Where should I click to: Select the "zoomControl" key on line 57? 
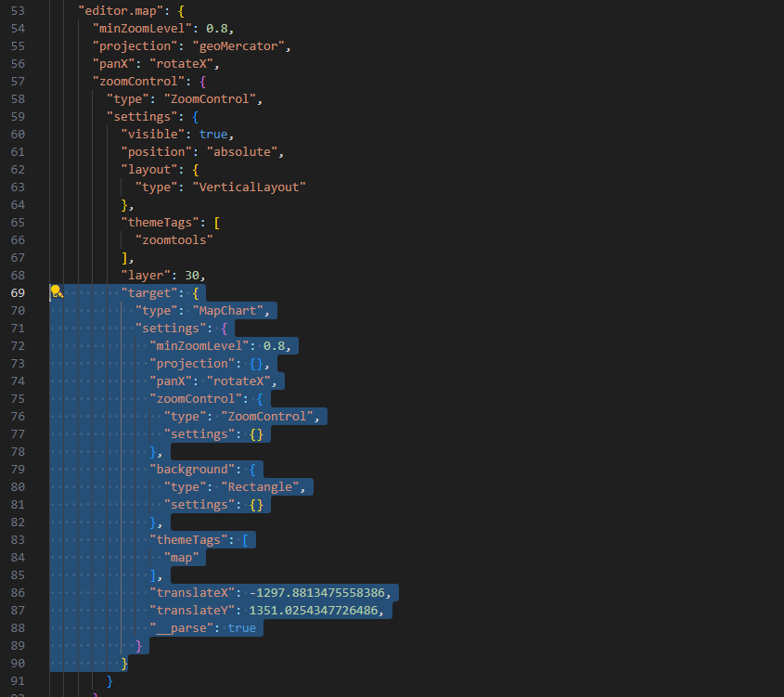(139, 81)
